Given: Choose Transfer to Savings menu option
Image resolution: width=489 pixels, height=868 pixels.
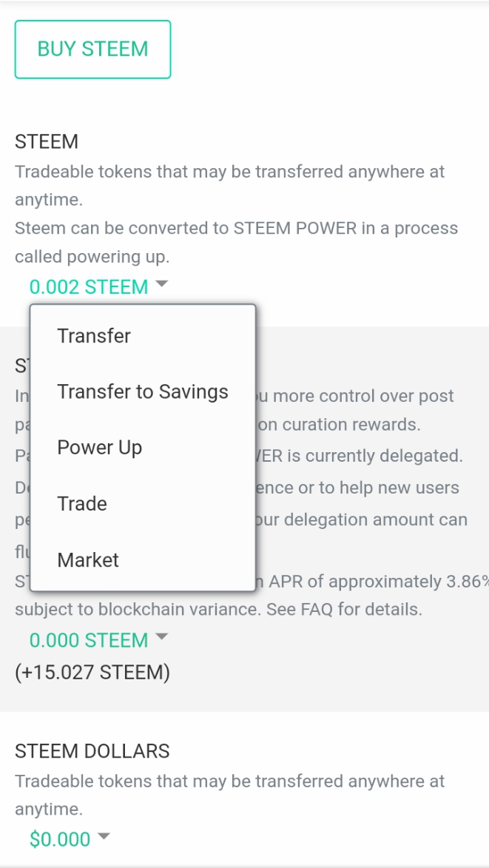Looking at the screenshot, I should 143,392.
